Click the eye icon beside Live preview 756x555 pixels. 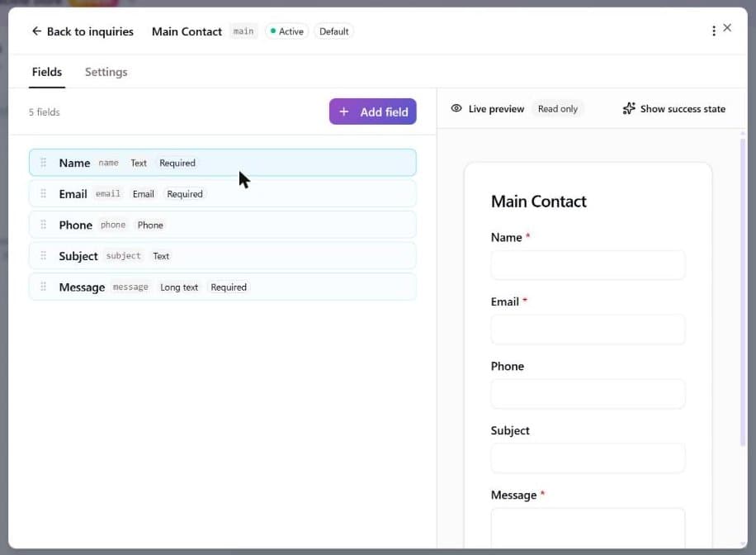(x=456, y=108)
